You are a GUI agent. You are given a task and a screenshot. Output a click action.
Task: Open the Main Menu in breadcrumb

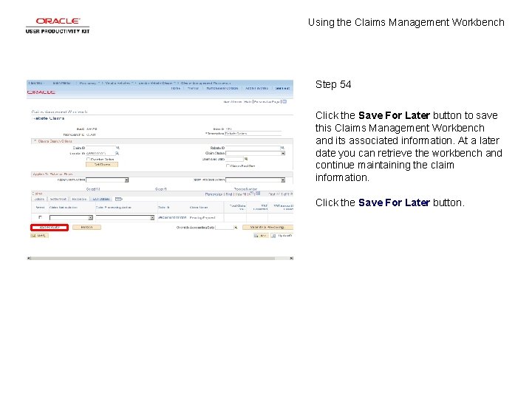(x=62, y=83)
